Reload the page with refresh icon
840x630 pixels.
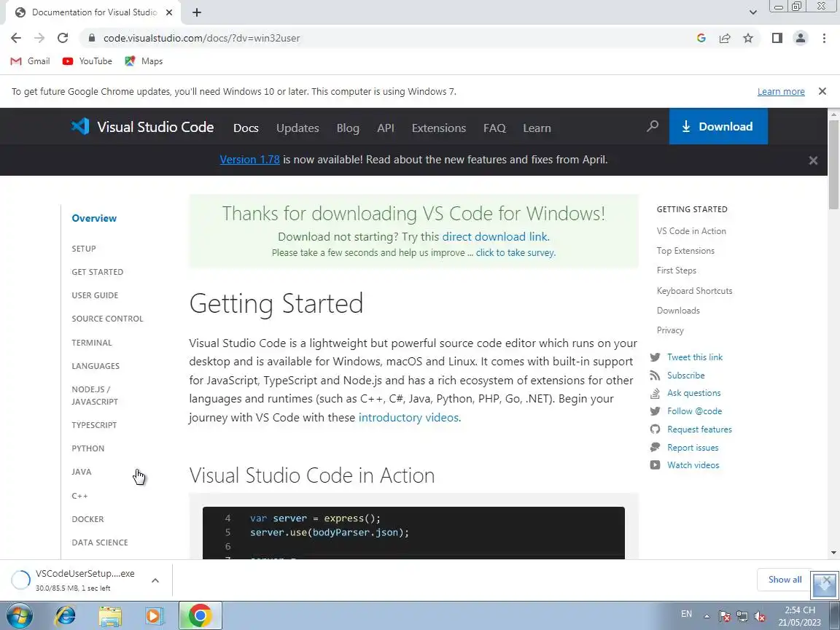pyautogui.click(x=63, y=38)
